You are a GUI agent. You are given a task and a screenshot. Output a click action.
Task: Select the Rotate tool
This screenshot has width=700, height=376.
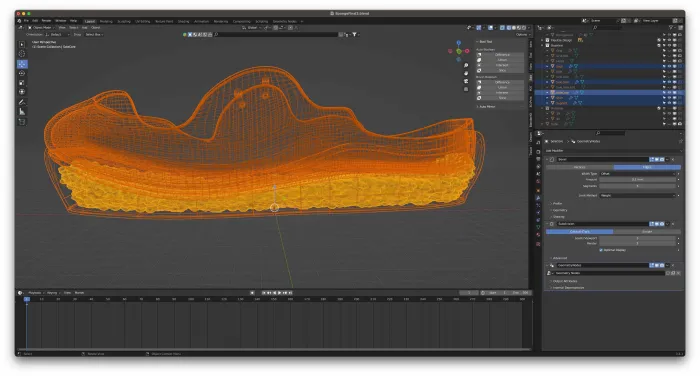(22, 73)
